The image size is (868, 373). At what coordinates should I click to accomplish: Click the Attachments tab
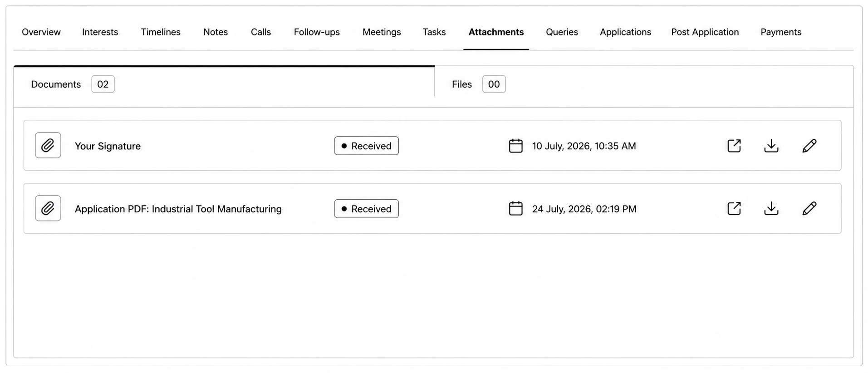point(496,32)
